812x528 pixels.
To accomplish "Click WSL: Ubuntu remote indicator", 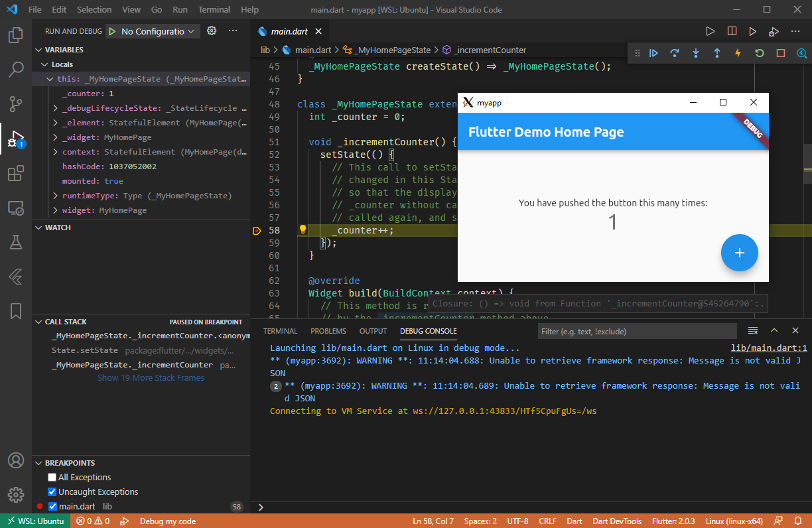I will tap(35, 521).
